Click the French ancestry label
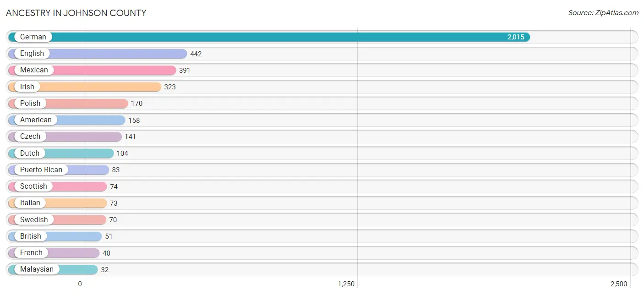Screen dimensions: 644x295 (x=31, y=253)
